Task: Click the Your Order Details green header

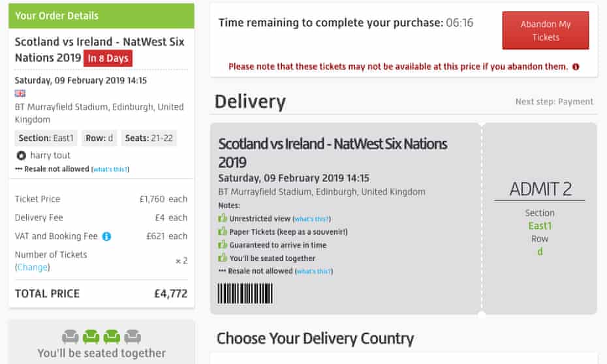Action: coord(101,16)
